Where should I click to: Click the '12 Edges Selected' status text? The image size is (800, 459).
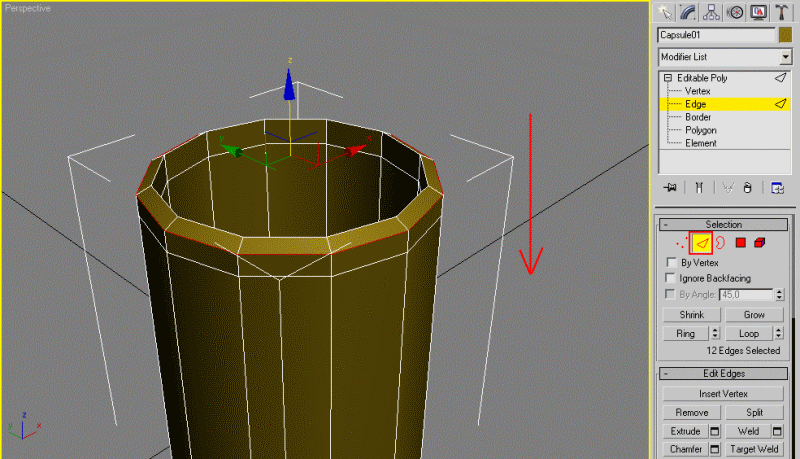(x=743, y=351)
